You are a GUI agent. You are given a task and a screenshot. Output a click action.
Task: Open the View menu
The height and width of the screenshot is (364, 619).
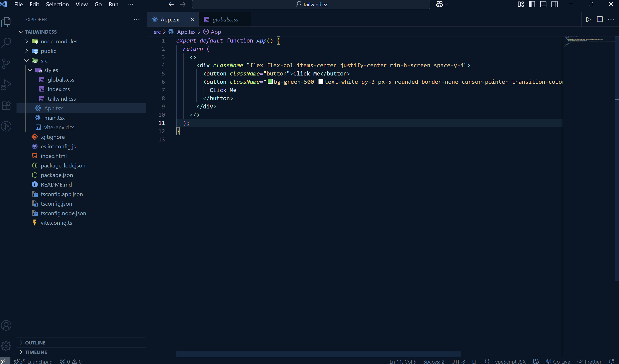pyautogui.click(x=82, y=4)
